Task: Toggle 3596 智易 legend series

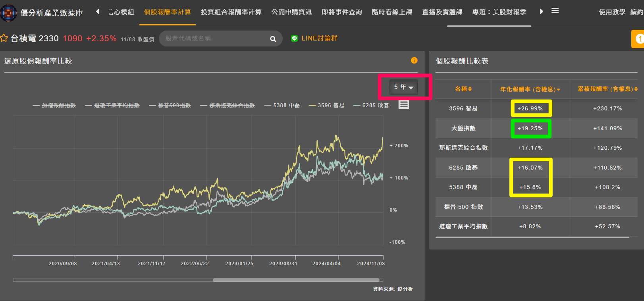Action: tap(326, 105)
